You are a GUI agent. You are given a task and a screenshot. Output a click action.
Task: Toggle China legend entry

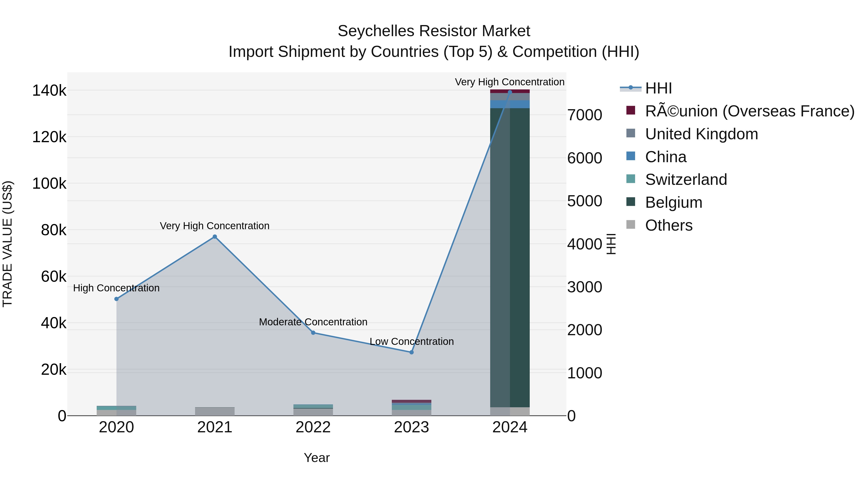tap(656, 157)
